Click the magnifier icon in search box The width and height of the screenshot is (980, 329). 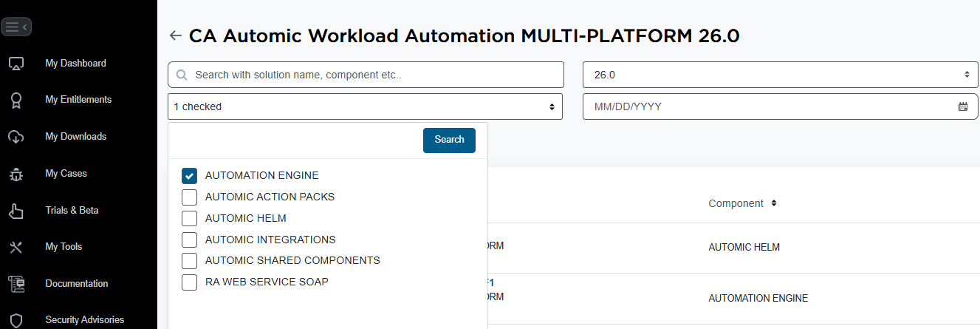[182, 75]
